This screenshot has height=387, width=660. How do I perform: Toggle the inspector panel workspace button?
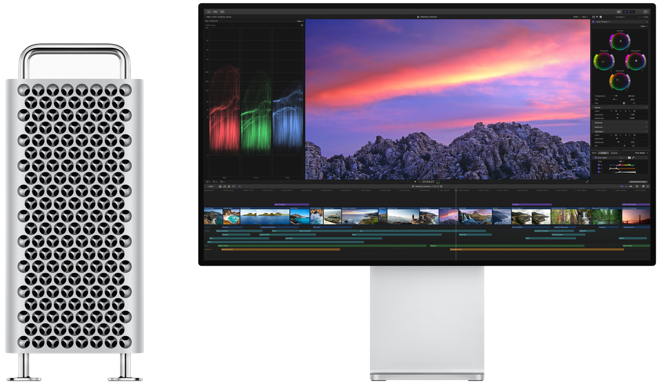632,12
